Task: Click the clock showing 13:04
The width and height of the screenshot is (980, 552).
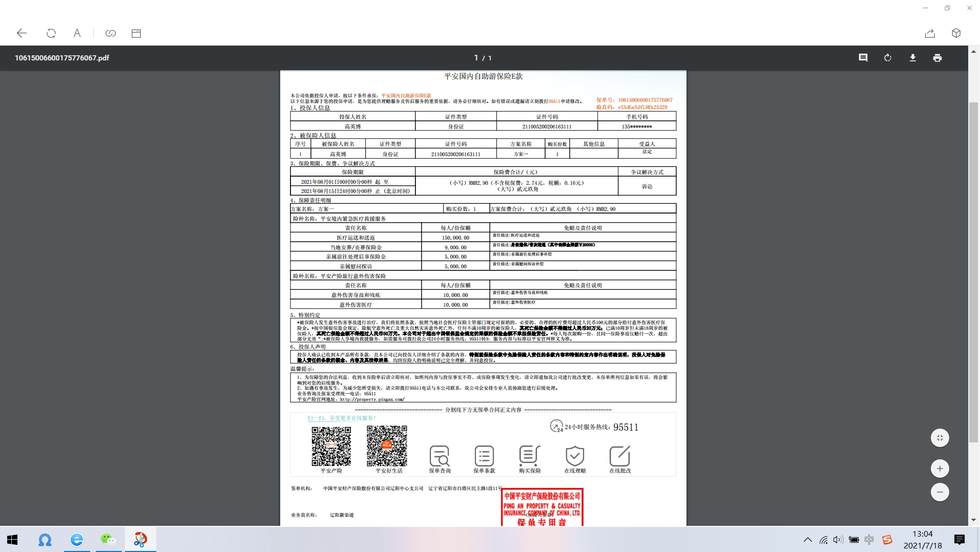Action: (923, 534)
